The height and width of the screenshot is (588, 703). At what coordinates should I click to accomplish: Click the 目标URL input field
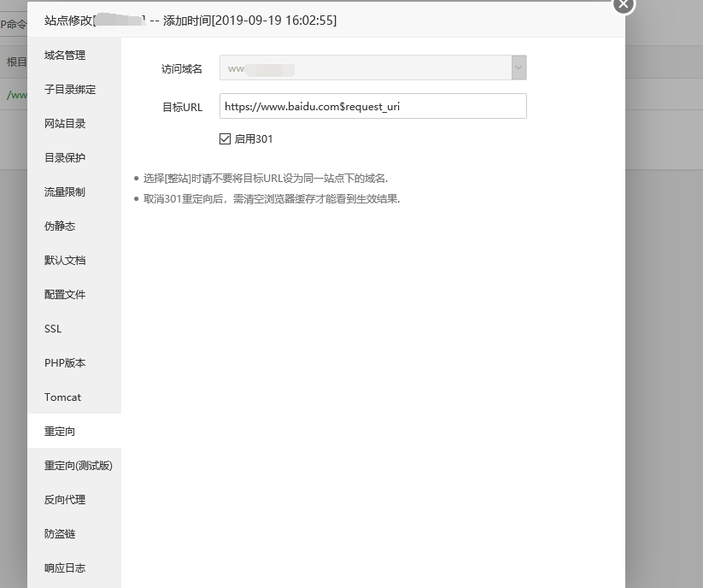(372, 106)
